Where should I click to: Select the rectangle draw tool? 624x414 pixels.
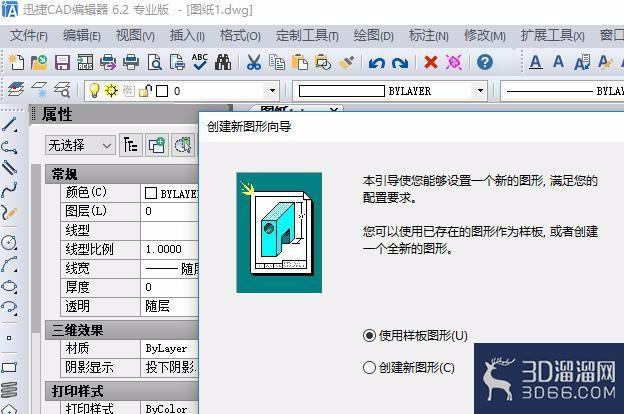[9, 367]
